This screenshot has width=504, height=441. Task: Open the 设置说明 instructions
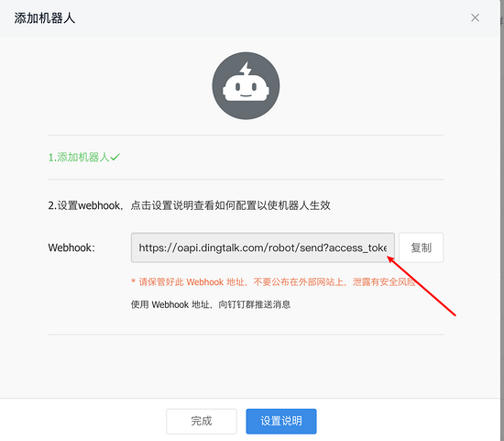[x=281, y=421]
